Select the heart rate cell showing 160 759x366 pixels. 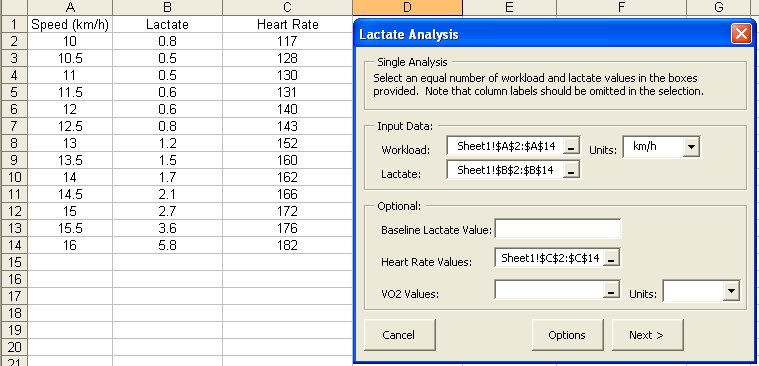coord(288,160)
